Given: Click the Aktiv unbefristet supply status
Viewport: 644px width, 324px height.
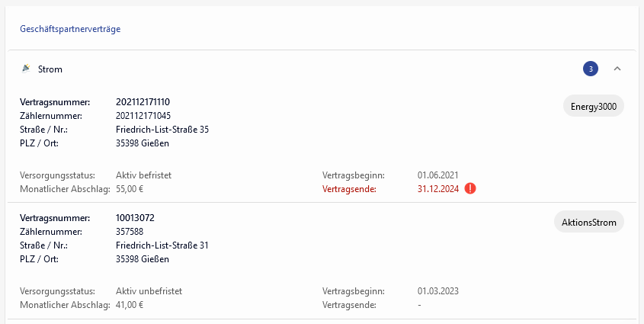Looking at the screenshot, I should (x=149, y=291).
